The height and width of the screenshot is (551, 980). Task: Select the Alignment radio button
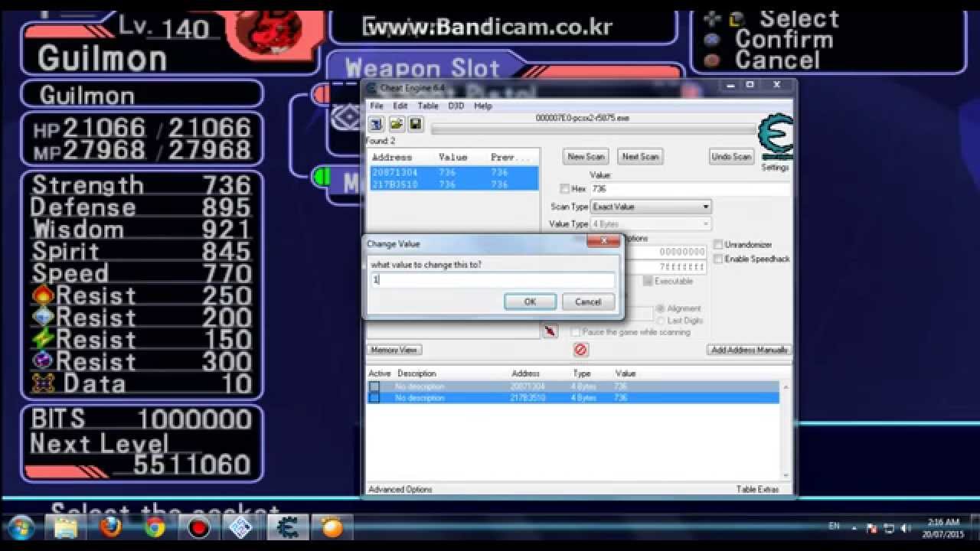660,308
